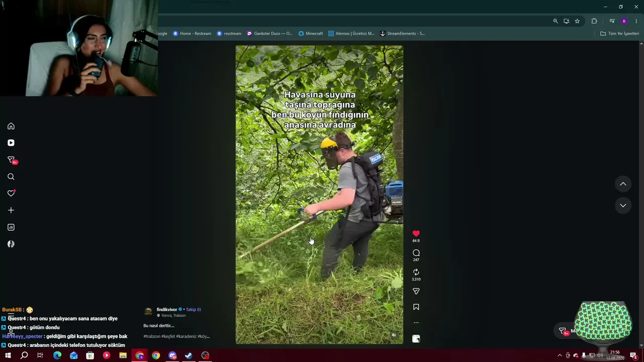Open the Minecraft bookmark

click(310, 34)
